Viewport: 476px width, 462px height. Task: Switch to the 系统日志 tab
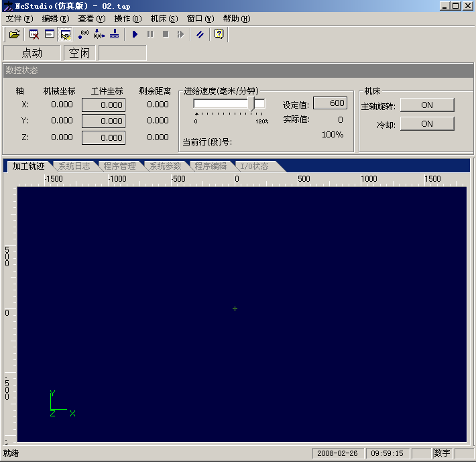click(74, 166)
